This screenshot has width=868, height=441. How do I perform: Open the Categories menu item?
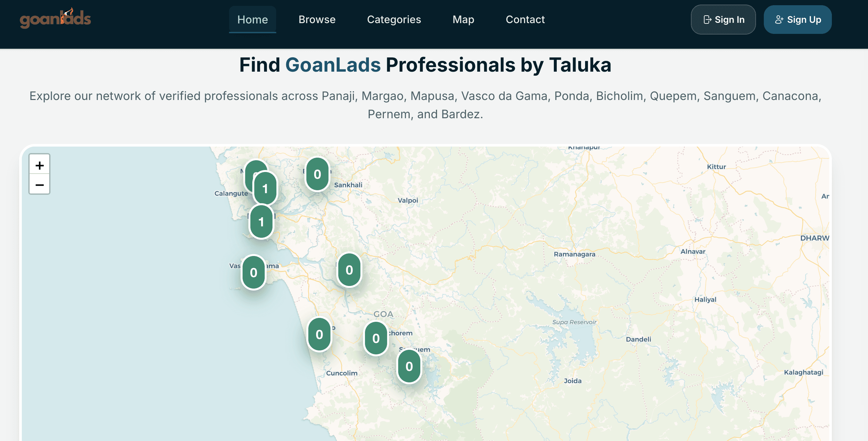pos(394,20)
